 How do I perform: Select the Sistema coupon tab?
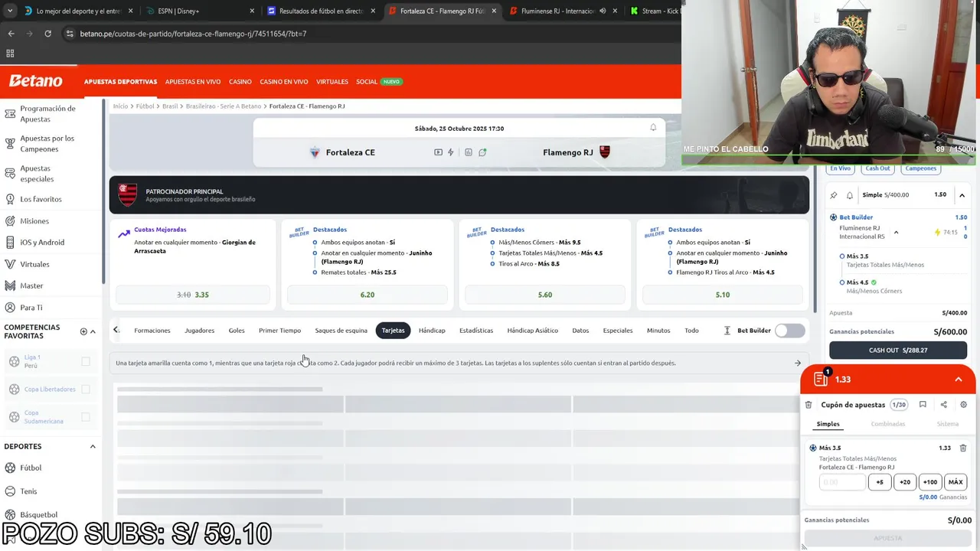click(x=947, y=424)
